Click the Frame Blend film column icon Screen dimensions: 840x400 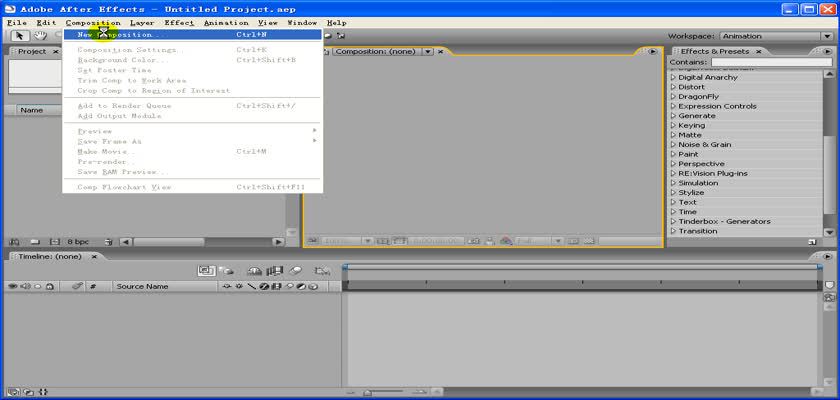point(276,286)
